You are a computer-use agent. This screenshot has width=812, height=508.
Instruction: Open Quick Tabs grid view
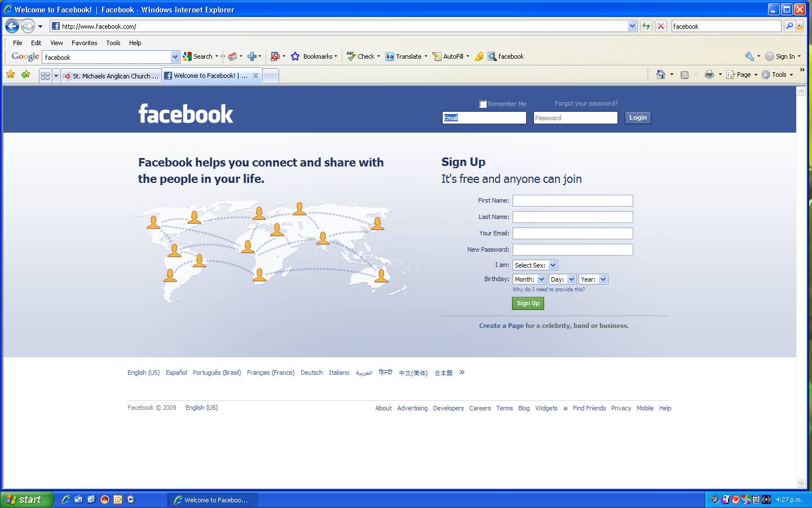click(46, 76)
